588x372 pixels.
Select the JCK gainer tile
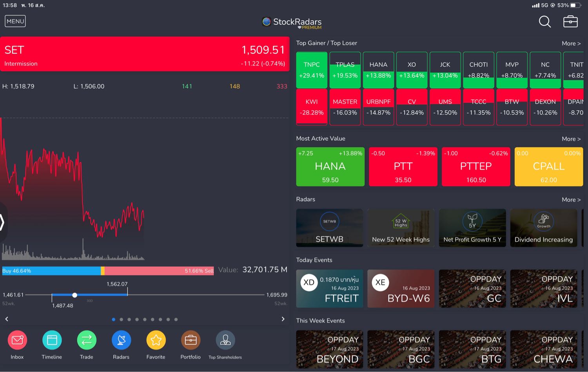pos(445,70)
